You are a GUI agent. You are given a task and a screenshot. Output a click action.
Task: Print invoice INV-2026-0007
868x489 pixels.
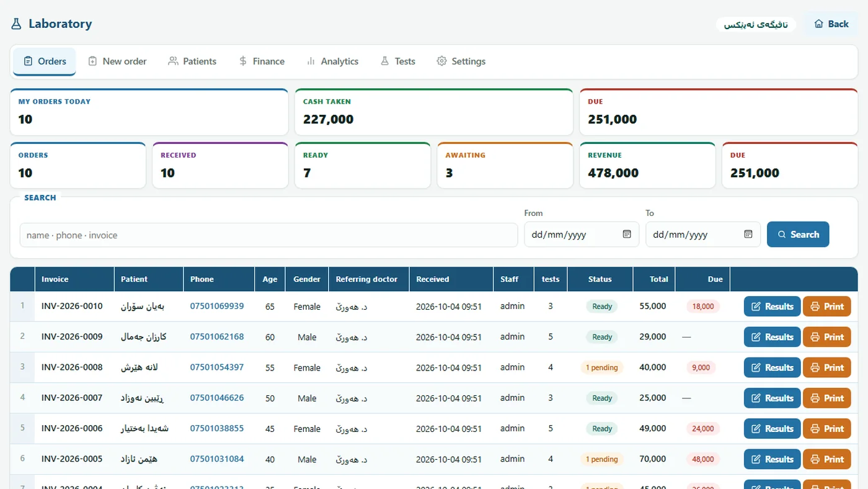pos(827,398)
